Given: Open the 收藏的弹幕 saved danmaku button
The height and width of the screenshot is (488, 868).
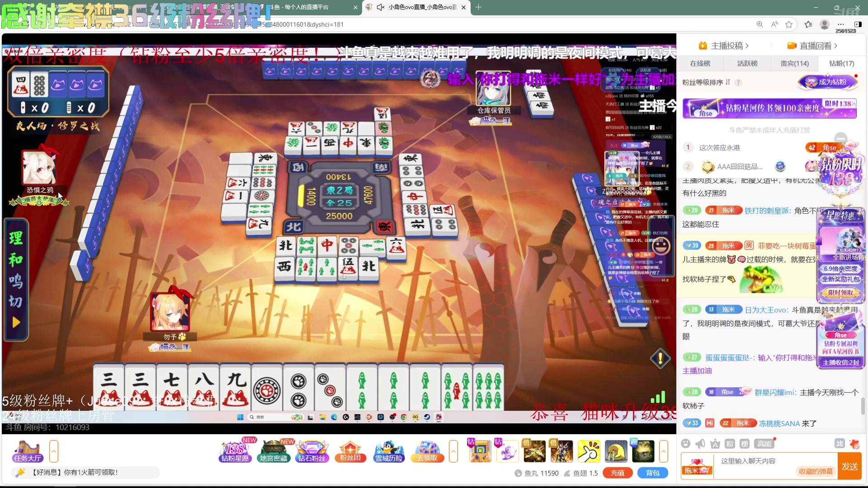Looking at the screenshot, I should (815, 471).
